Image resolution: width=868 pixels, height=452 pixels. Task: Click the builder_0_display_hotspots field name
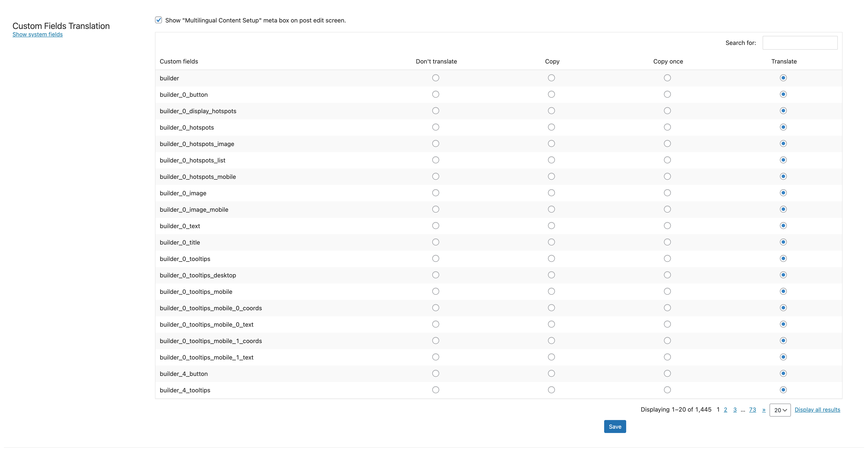198,111
